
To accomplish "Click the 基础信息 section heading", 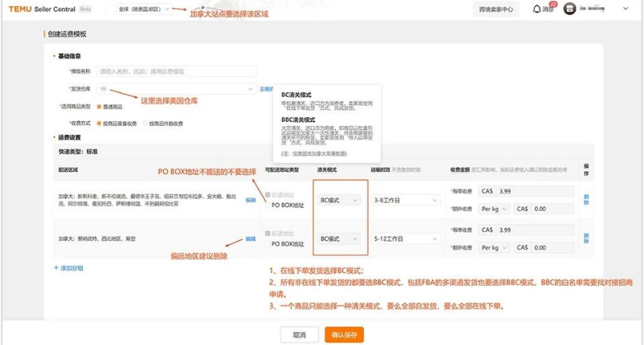I will pyautogui.click(x=69, y=56).
